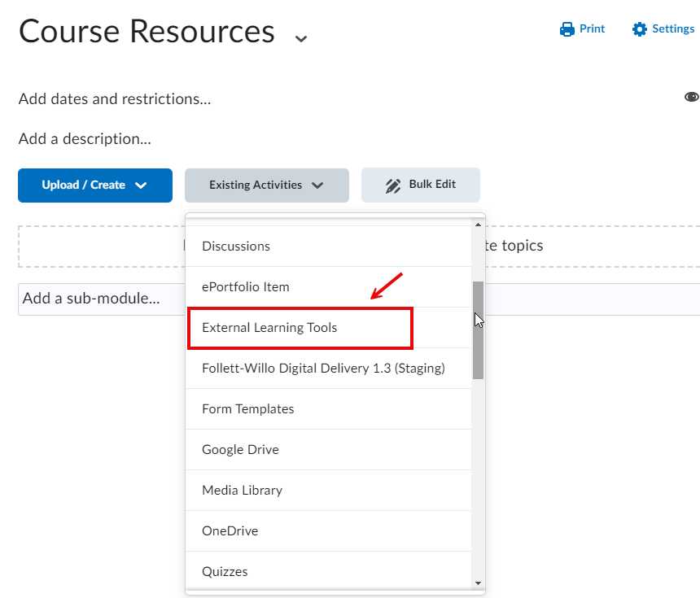Click the pencil icon on Bulk Edit
Screen dimensions: 700x598
(394, 185)
